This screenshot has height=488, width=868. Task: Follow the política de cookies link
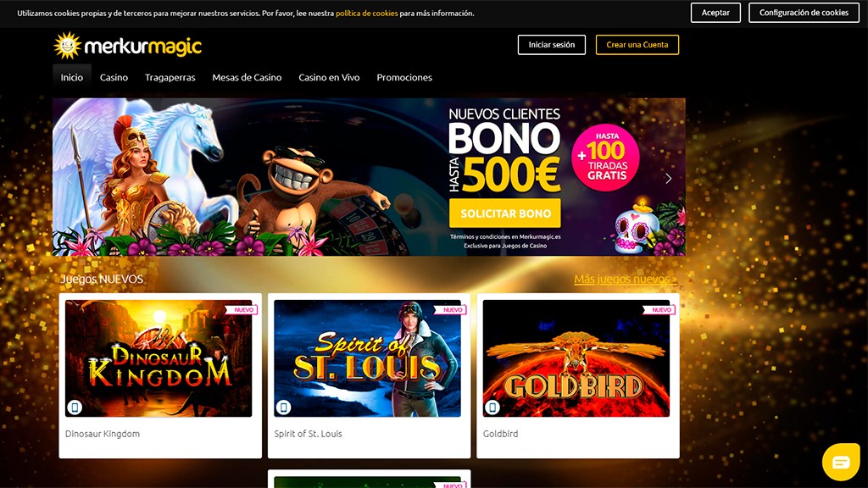click(x=366, y=14)
